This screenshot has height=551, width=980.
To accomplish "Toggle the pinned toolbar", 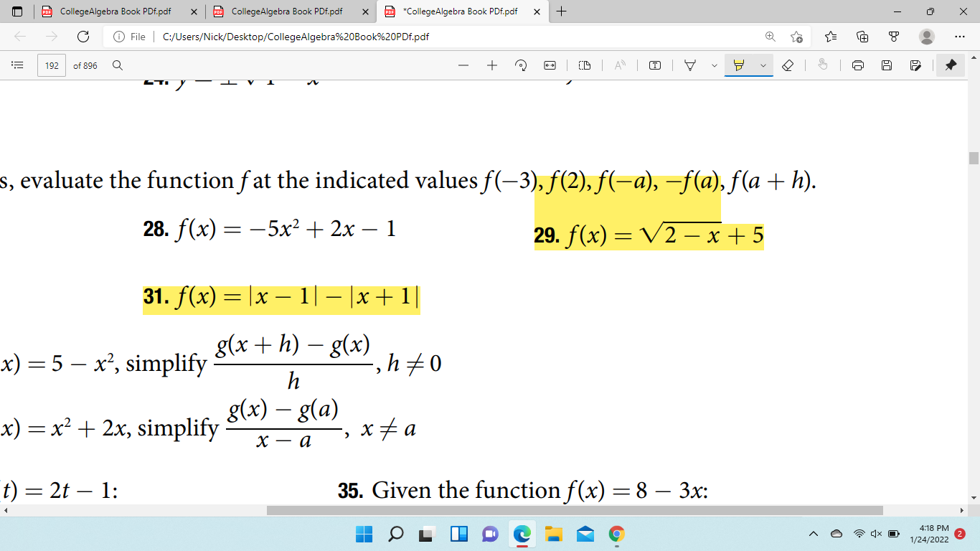I will click(x=951, y=65).
